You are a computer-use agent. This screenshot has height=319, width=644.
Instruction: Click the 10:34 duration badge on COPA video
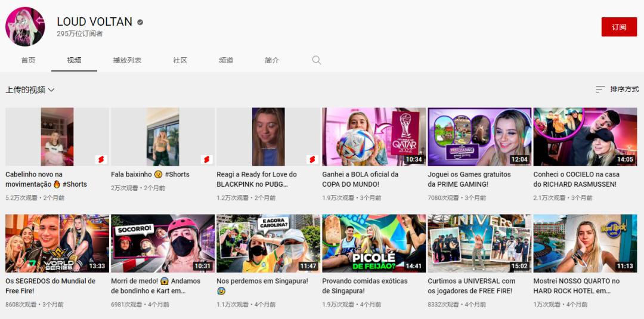[414, 159]
